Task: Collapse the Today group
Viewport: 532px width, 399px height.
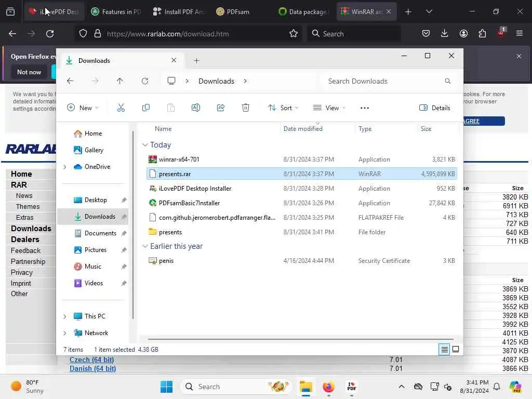Action: tap(145, 145)
